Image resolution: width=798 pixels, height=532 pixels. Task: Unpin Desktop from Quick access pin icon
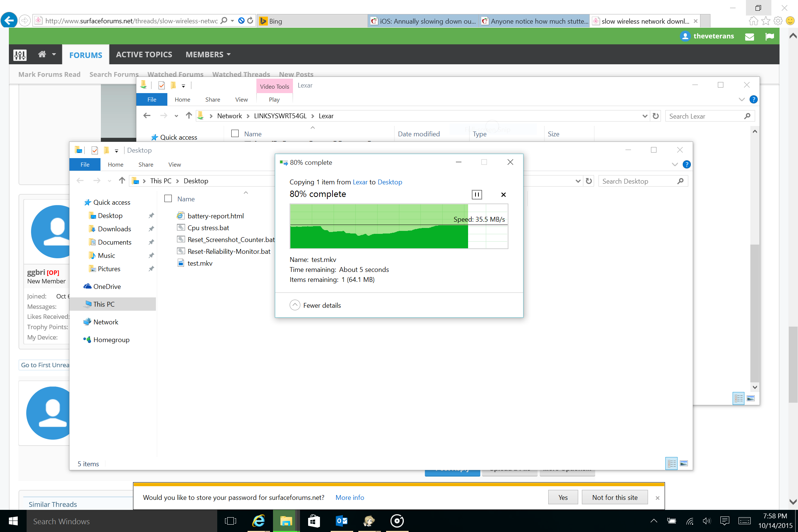coord(151,215)
